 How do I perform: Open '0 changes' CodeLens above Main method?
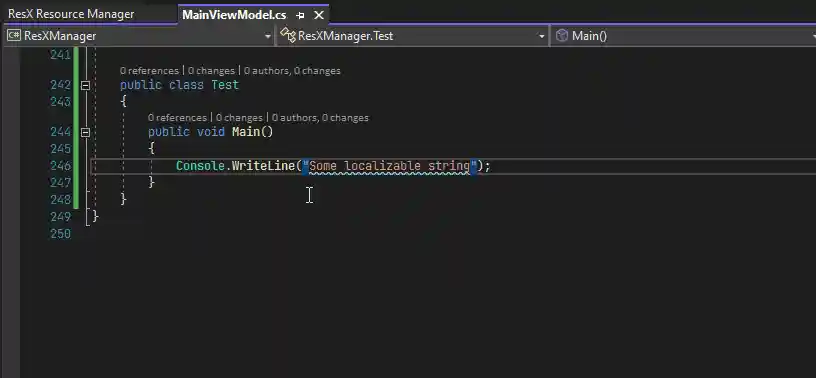[x=239, y=118]
